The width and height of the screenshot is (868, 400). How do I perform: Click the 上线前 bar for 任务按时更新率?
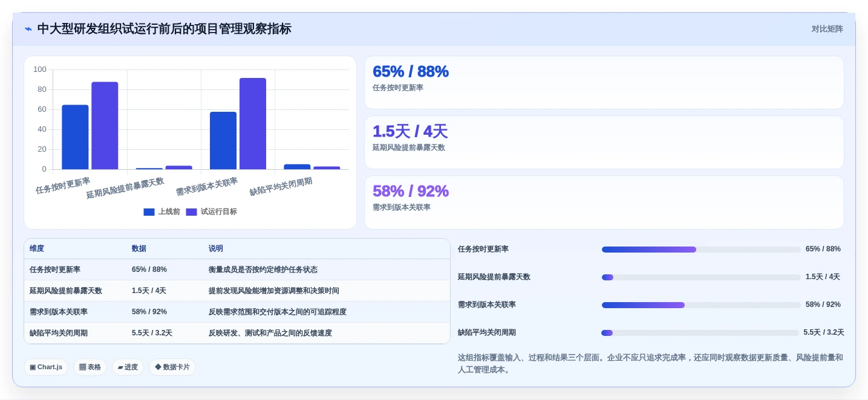point(75,137)
